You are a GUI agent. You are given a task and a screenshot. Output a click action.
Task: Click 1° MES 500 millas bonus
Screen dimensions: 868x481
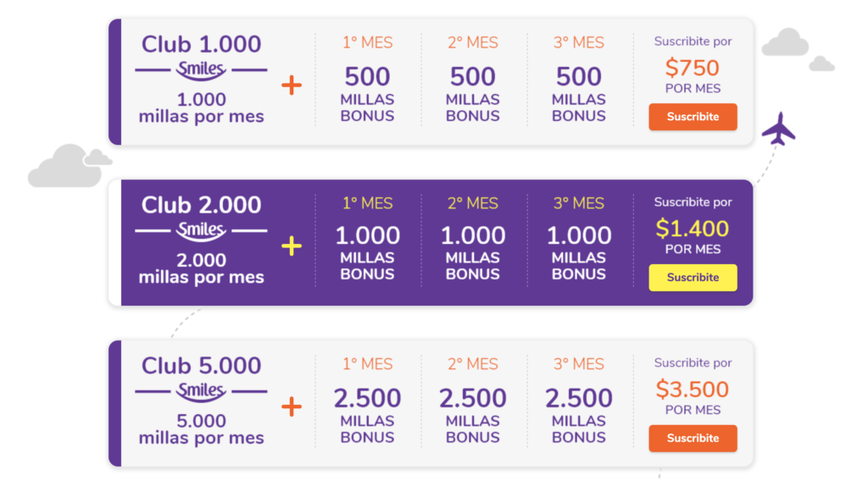coord(367,79)
